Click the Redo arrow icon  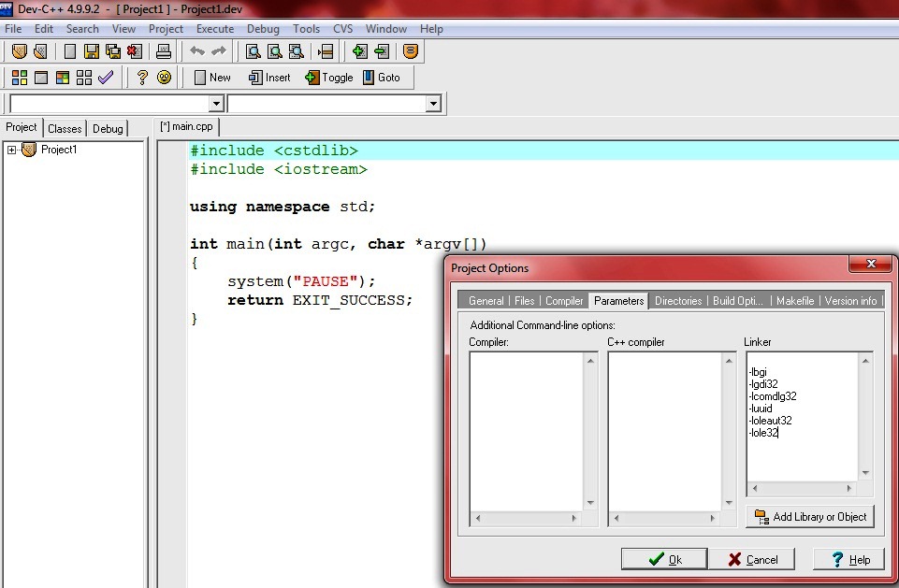click(219, 51)
